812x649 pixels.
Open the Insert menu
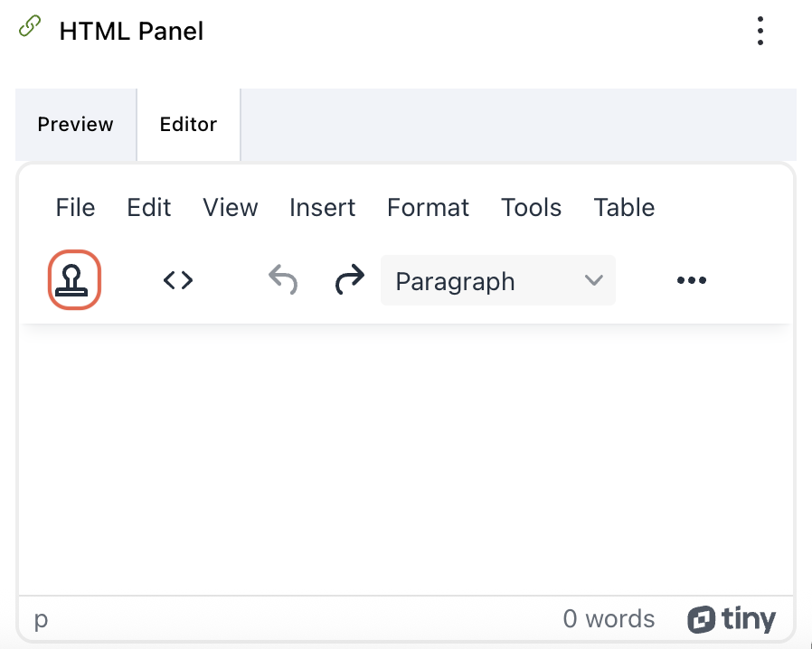tap(322, 207)
